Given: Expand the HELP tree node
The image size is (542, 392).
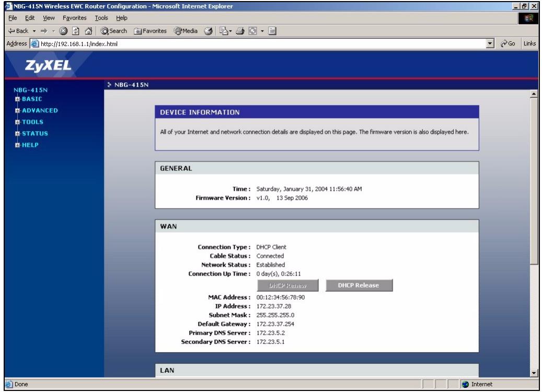Looking at the screenshot, I should click(x=17, y=145).
